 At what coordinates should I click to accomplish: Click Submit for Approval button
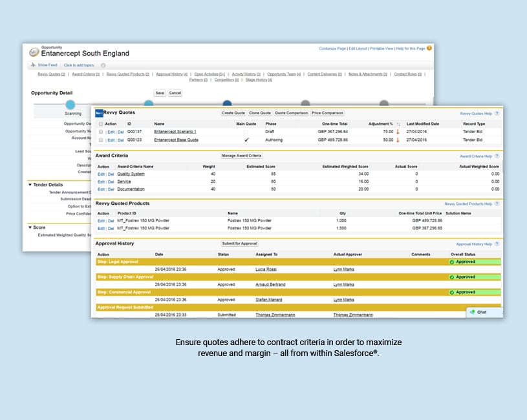tap(240, 244)
